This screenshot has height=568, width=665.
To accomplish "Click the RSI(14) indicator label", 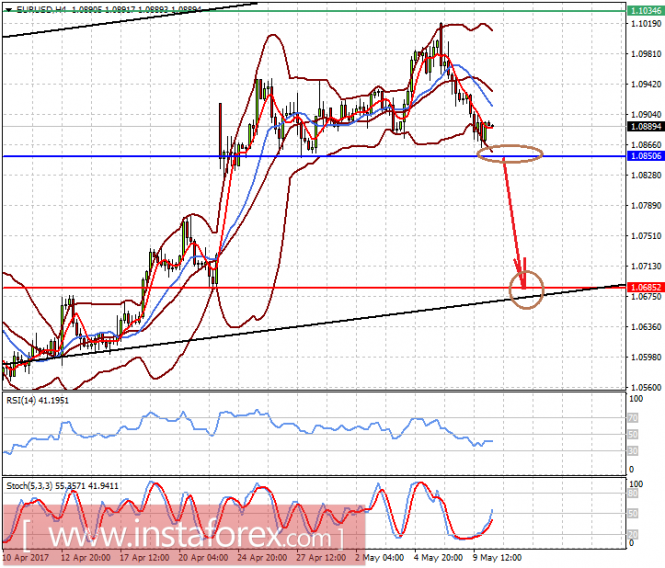I will (37, 400).
